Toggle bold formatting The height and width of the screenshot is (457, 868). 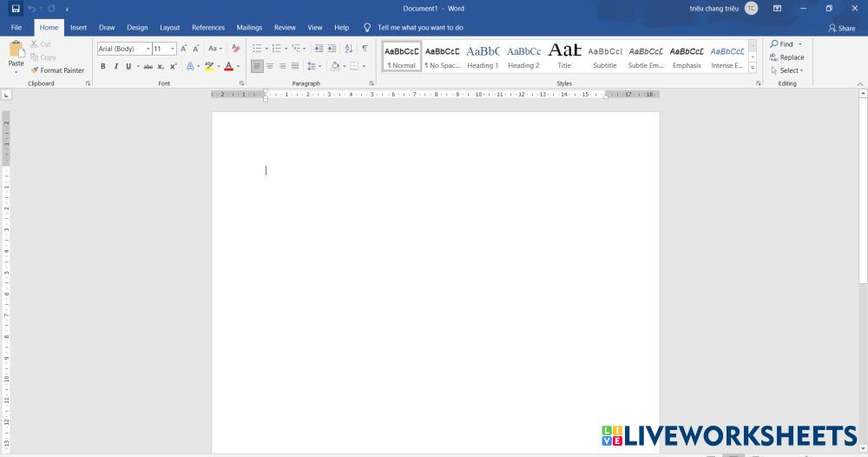(x=103, y=66)
